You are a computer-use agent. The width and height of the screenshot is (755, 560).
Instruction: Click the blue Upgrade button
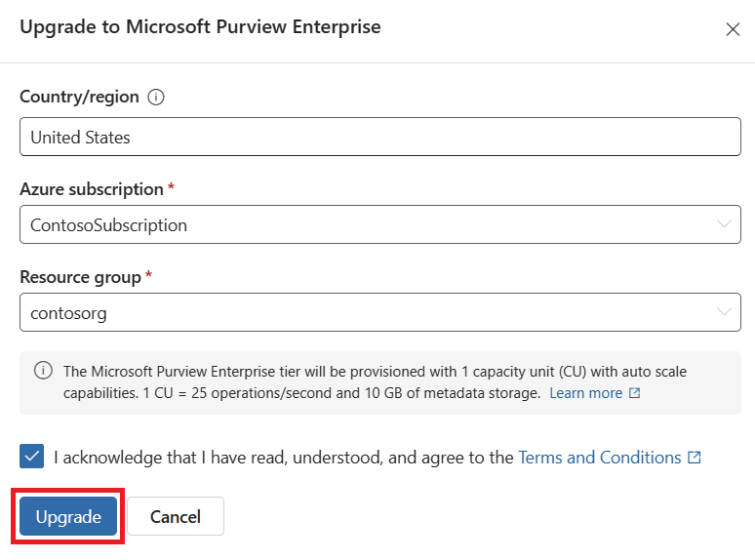coord(68,516)
